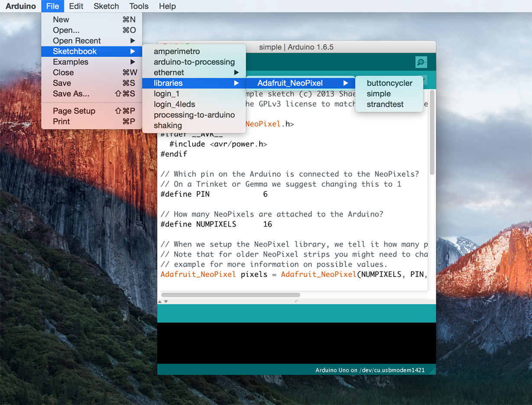Open the arduino-to-processing sketch
532x405 pixels.
[194, 62]
